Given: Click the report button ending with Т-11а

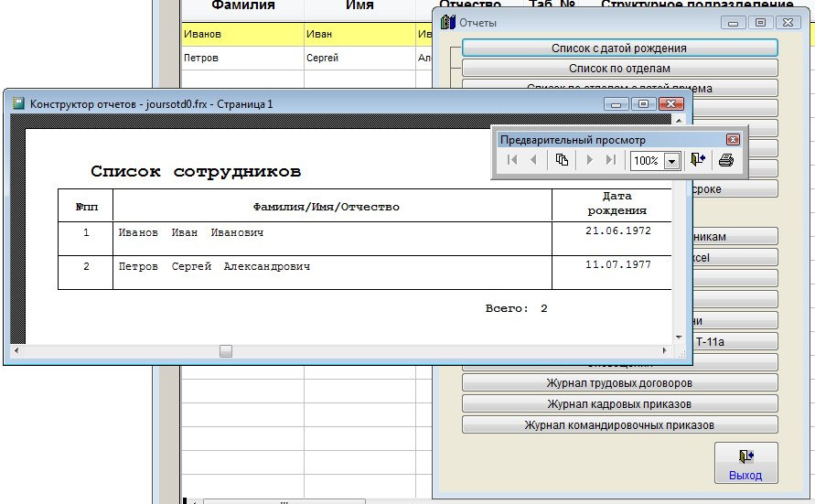Looking at the screenshot, I should [x=735, y=342].
